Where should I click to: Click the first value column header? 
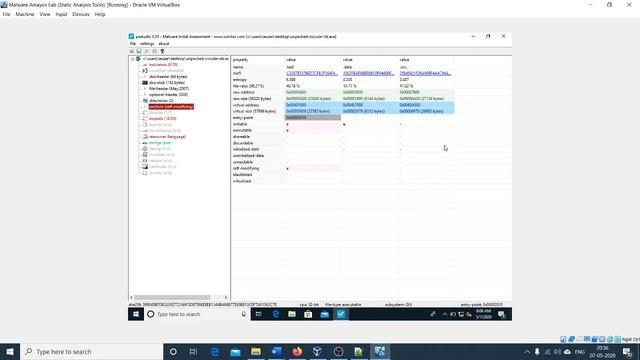coord(313,60)
